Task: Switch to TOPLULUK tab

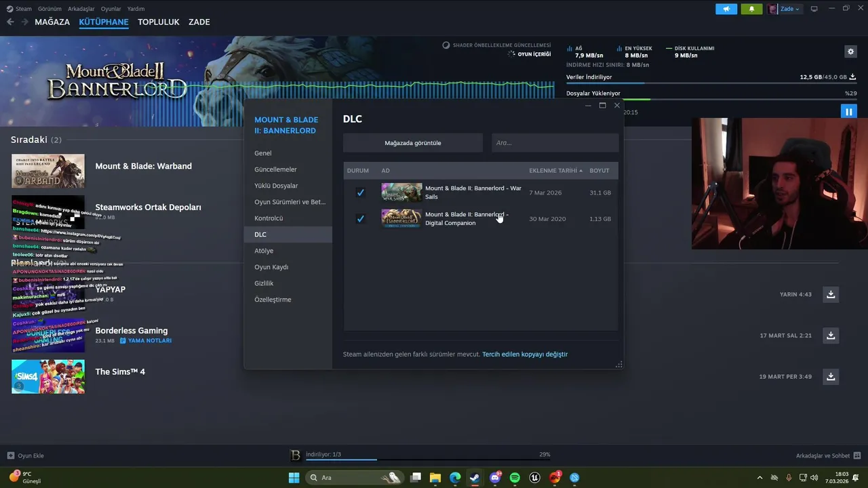Action: coord(159,22)
